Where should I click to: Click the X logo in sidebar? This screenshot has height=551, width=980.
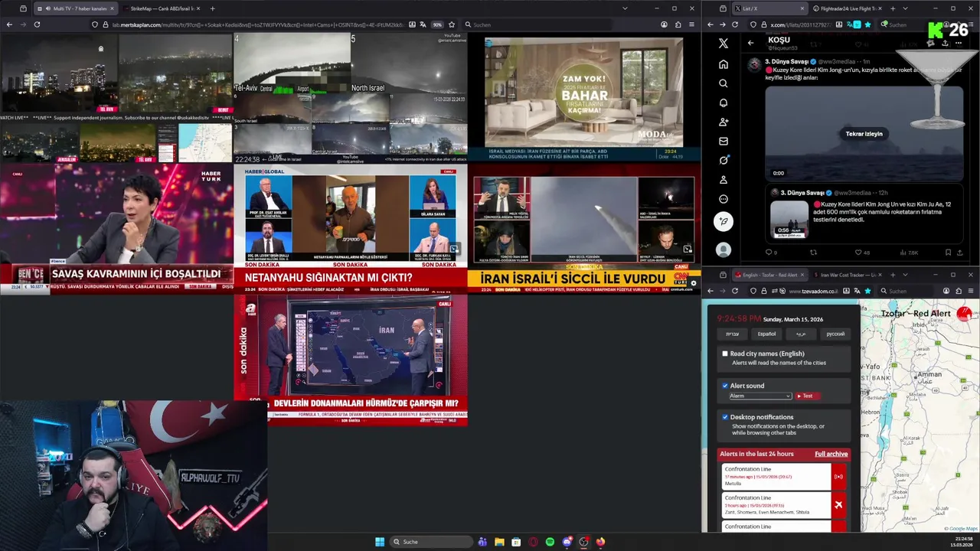pyautogui.click(x=723, y=44)
